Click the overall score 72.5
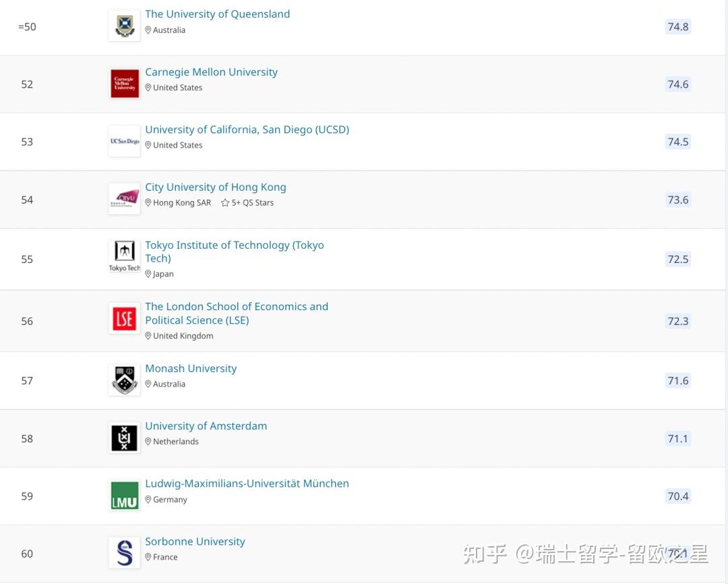This screenshot has width=728, height=584. pyautogui.click(x=678, y=260)
